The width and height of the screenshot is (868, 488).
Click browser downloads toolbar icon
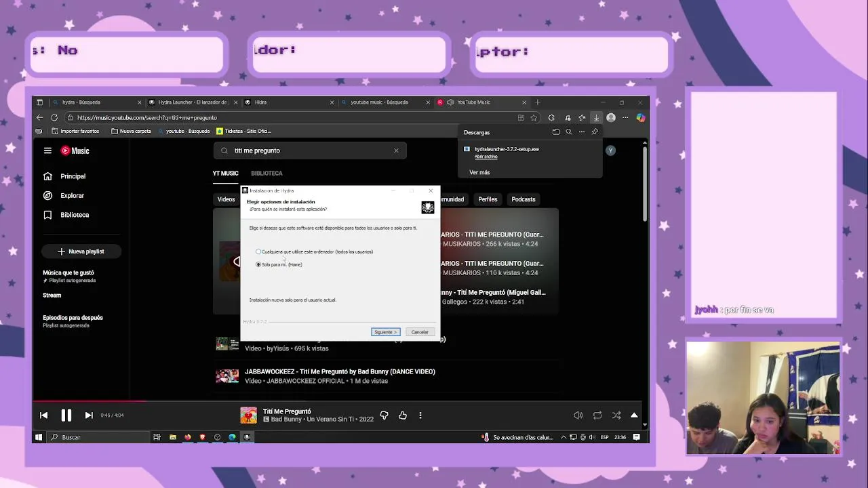pos(596,118)
